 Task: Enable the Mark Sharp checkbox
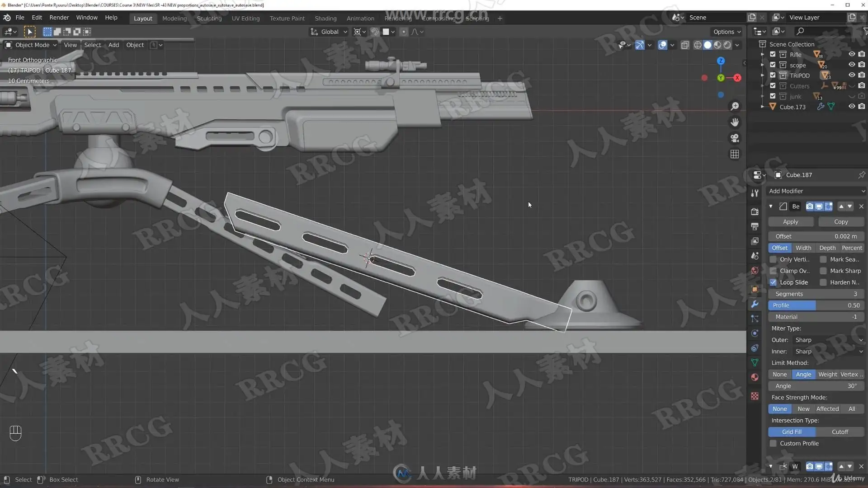tap(823, 271)
